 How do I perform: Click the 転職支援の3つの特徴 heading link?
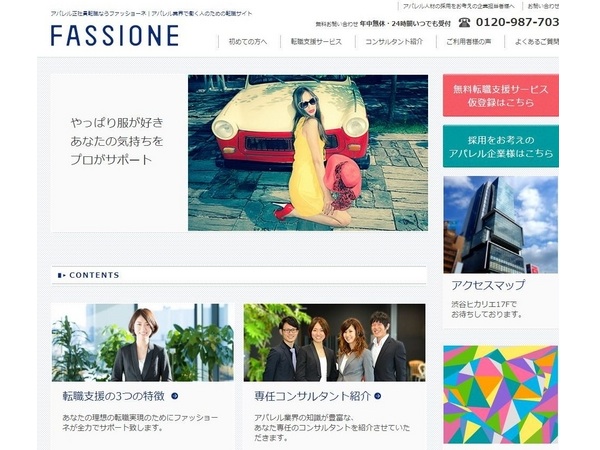point(114,396)
